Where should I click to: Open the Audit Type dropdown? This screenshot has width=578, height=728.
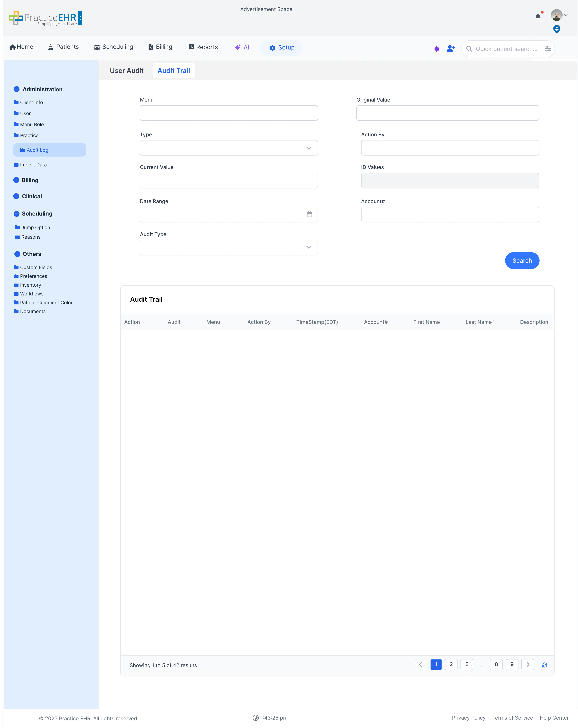point(228,247)
